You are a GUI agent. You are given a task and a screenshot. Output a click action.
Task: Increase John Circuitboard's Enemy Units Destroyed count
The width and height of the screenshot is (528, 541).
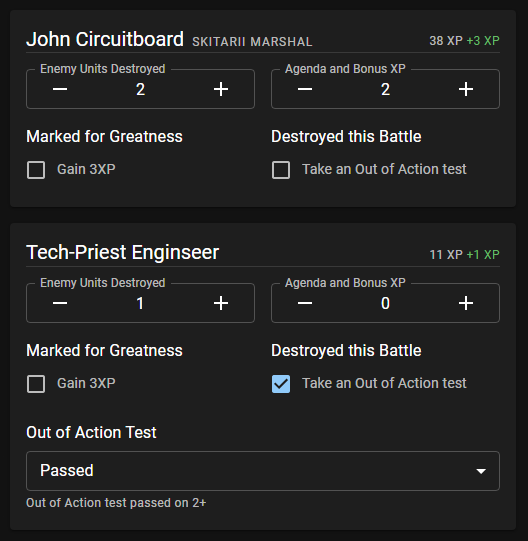(221, 89)
